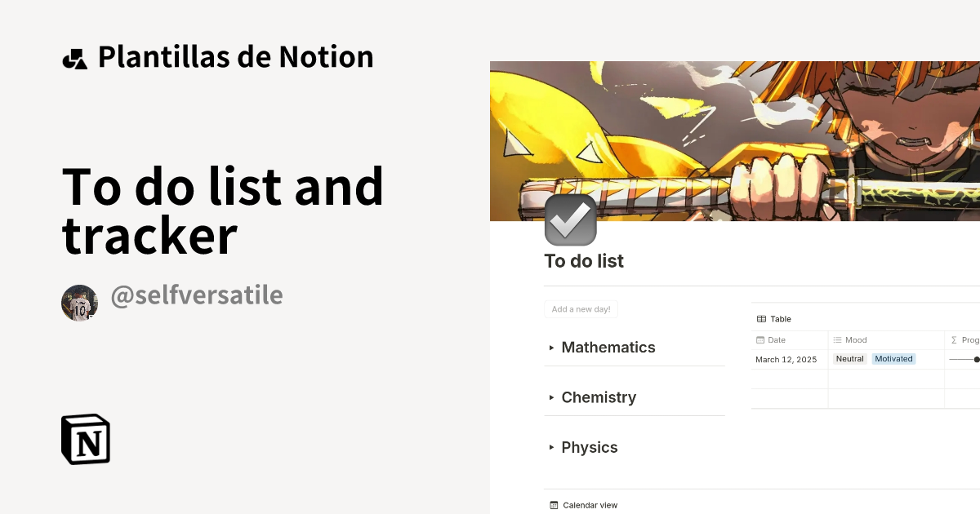980x514 pixels.
Task: Click the checkmark page icon above To do list
Action: 570,219
